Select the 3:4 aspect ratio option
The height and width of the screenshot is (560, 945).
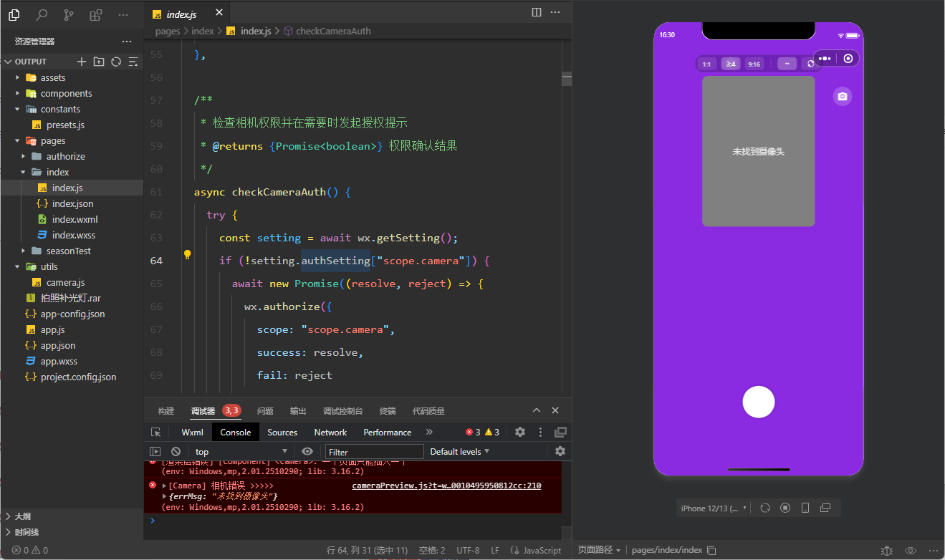[730, 64]
